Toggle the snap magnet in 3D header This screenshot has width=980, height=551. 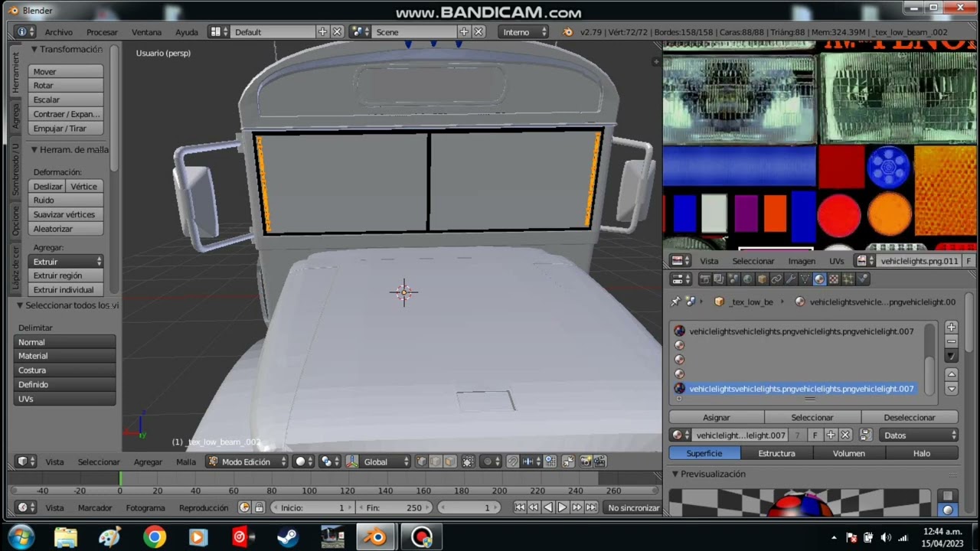point(513,461)
